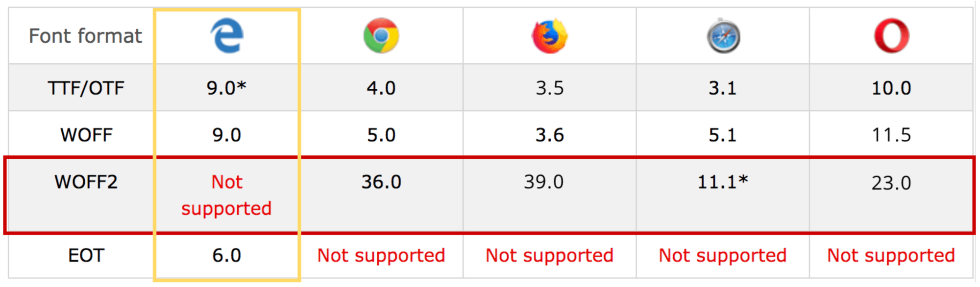The width and height of the screenshot is (980, 287).
Task: Click Firefox's WOFF2 value 39.0
Action: [x=544, y=182]
